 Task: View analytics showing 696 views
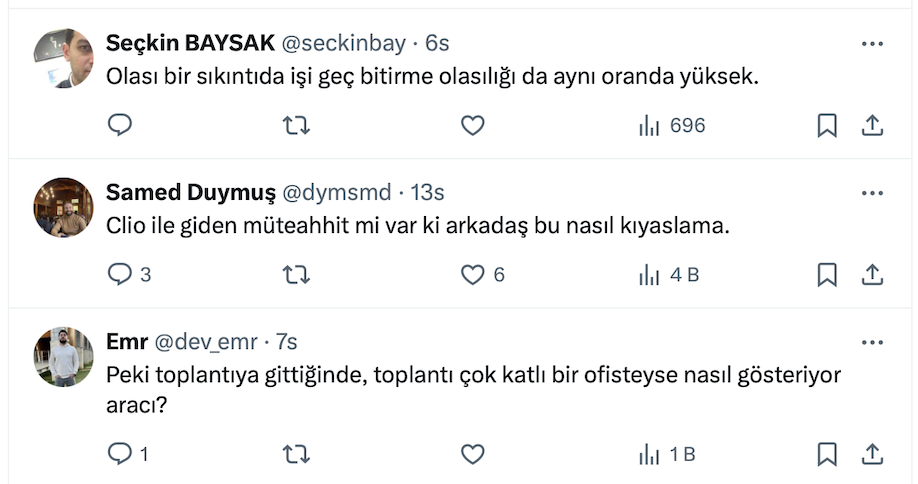click(x=672, y=125)
